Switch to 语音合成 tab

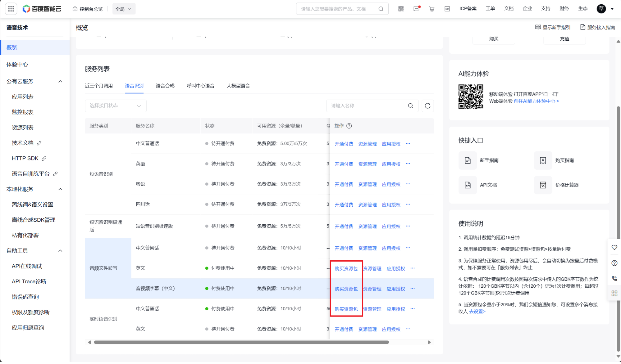pos(165,86)
